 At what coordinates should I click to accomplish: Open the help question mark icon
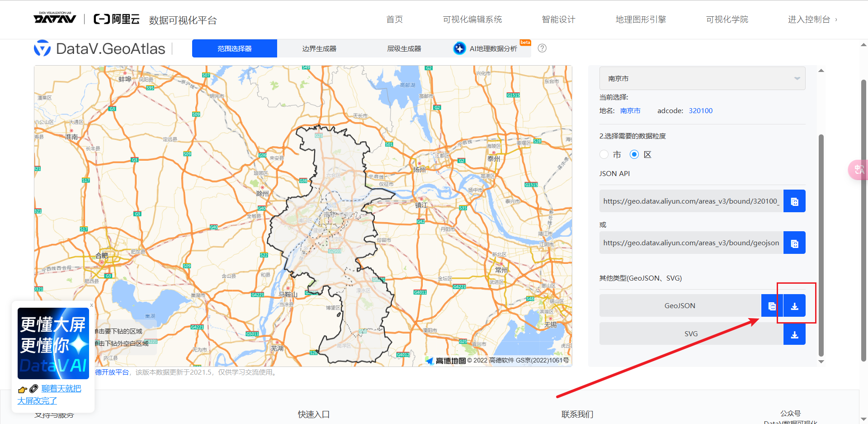pos(542,48)
